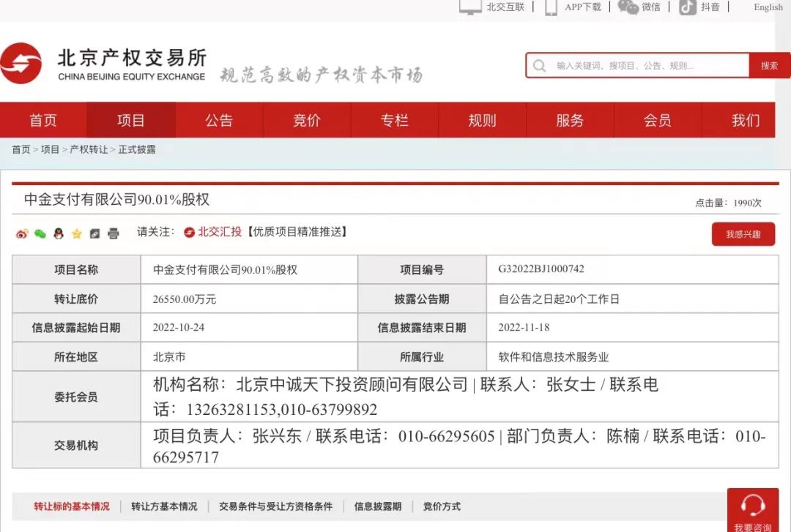791x532 pixels.
Task: Select the 交易条件与受让方资格条件 tab
Action: (275, 506)
